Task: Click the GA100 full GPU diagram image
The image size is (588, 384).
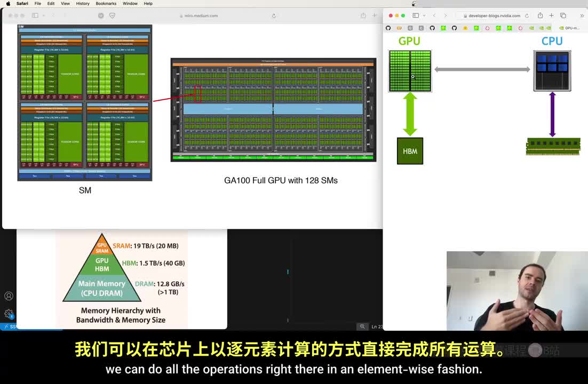Action: click(x=273, y=110)
